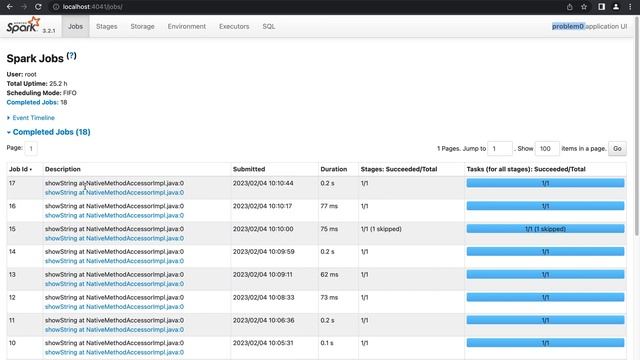Viewport: 640px width, 360px height.
Task: Expand the Event Timeline section
Action: pyautogui.click(x=31, y=118)
